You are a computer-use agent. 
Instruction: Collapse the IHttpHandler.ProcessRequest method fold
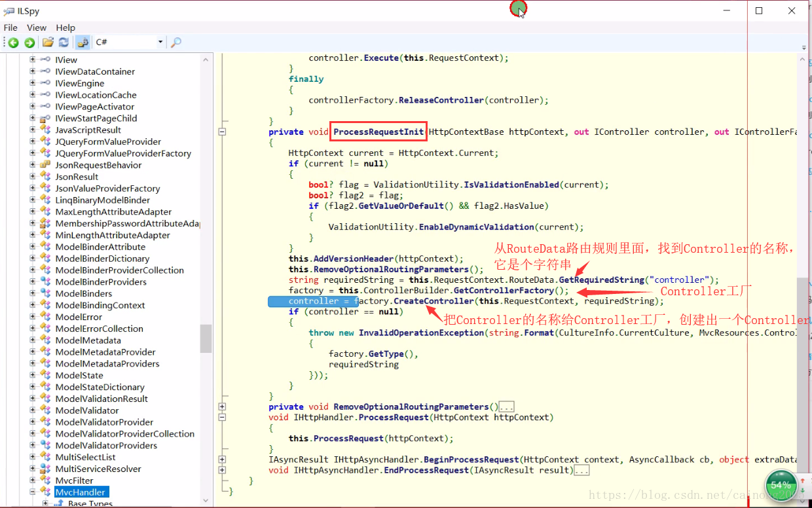(x=222, y=417)
